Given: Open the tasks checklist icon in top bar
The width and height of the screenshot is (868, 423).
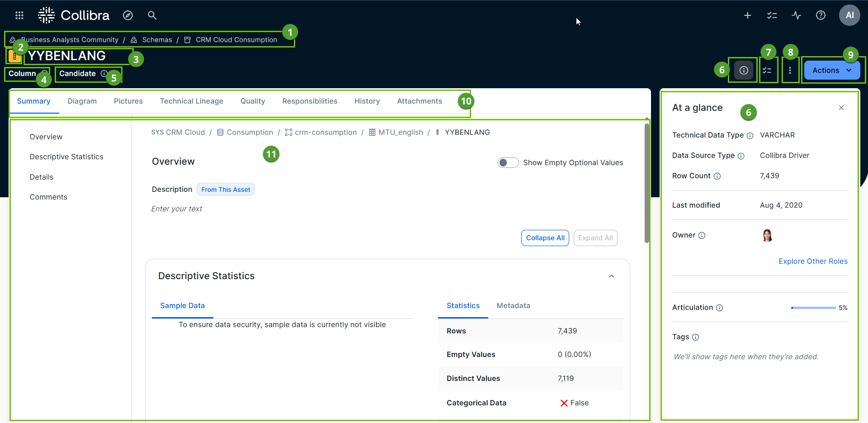Looking at the screenshot, I should tap(772, 15).
